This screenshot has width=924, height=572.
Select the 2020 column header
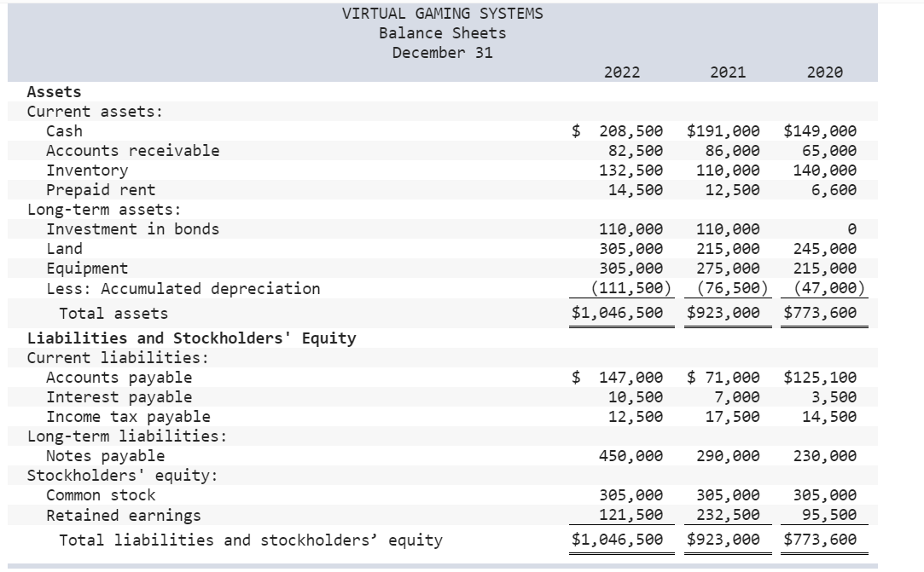(x=823, y=72)
